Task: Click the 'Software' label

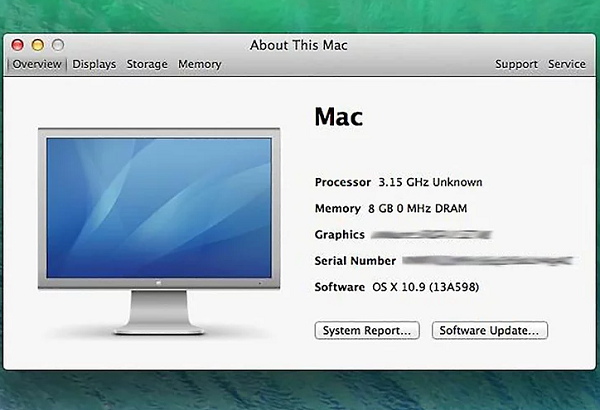Action: [339, 287]
